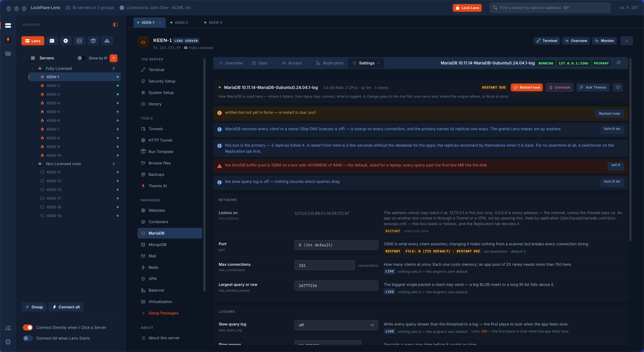The height and width of the screenshot is (352, 644).
Task: Collapse the Servers tree root
Action: click(x=23, y=58)
